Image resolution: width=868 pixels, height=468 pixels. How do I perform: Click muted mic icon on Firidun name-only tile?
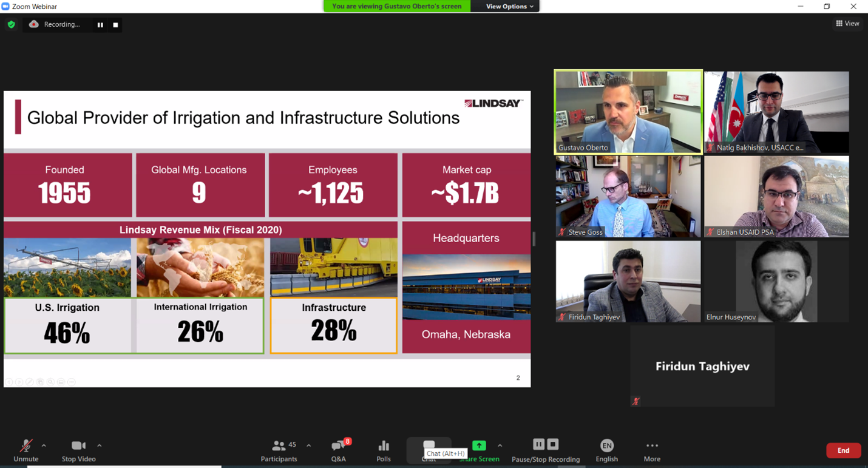pyautogui.click(x=636, y=401)
